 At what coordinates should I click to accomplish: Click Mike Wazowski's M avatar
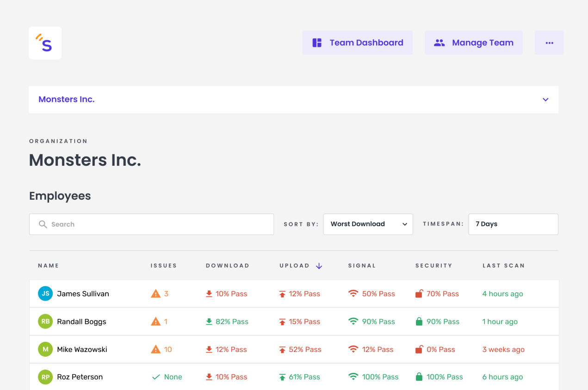[45, 349]
